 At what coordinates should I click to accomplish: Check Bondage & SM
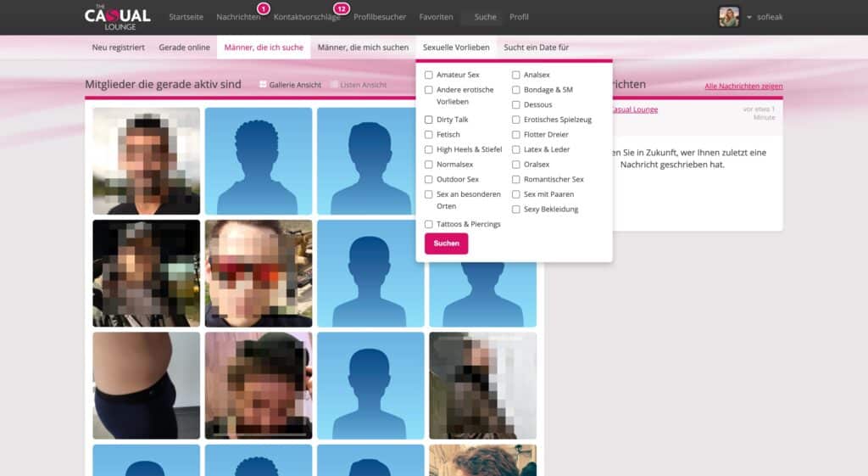(x=516, y=90)
